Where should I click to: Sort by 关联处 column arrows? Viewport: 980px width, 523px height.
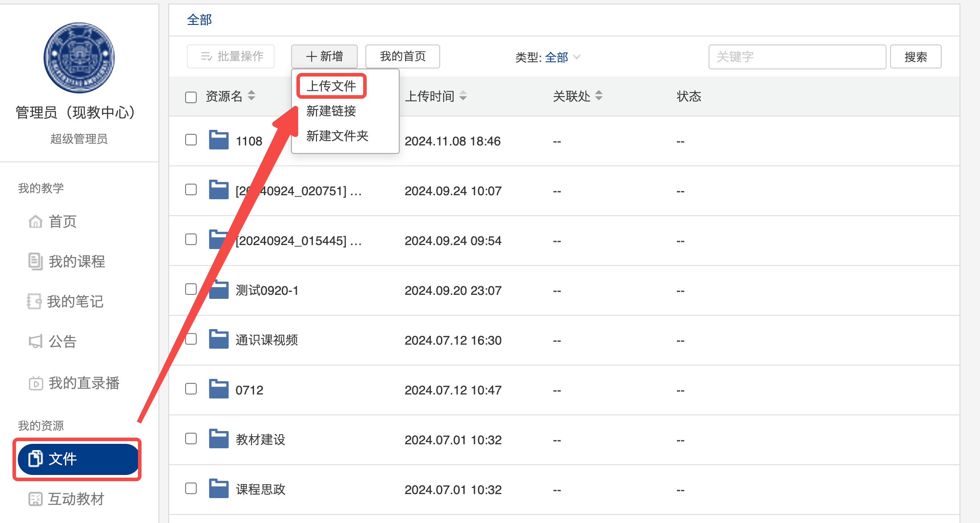click(x=599, y=96)
